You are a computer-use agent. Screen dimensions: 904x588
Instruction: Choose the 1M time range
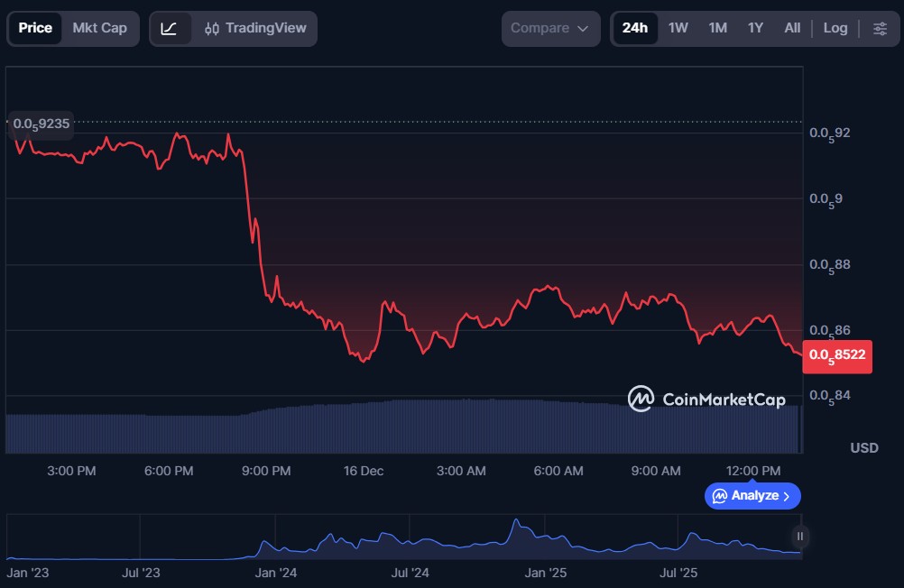(x=717, y=28)
